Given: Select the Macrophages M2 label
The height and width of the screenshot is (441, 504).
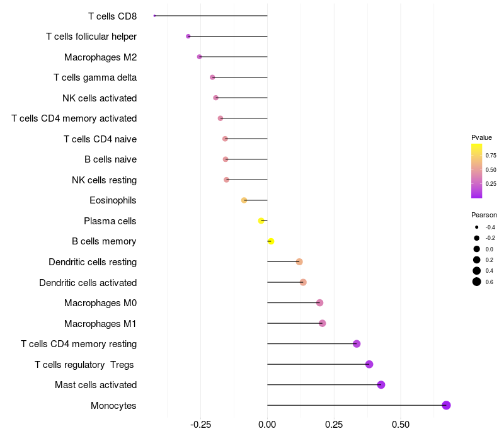Looking at the screenshot, I should point(101,57).
